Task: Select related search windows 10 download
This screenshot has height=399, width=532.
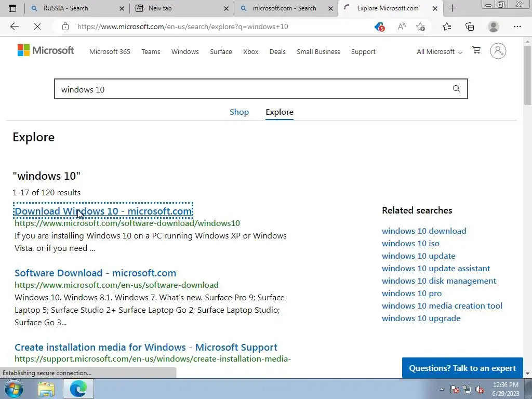Action: pyautogui.click(x=424, y=231)
